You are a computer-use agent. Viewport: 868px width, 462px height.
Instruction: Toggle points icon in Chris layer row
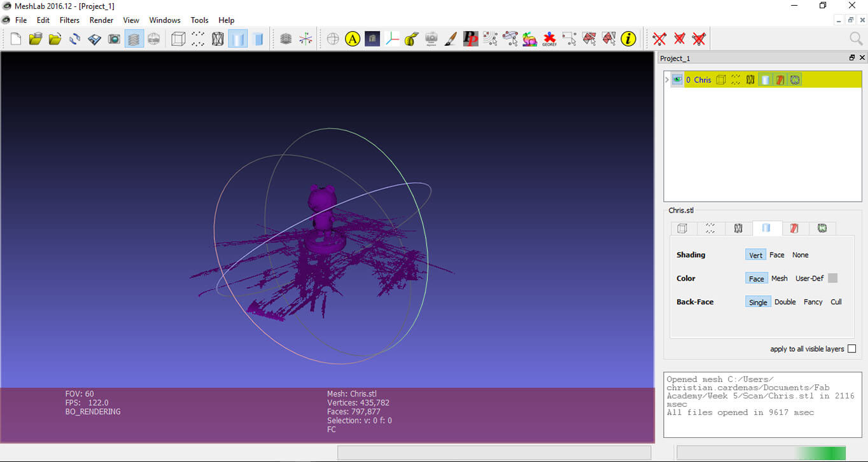point(736,80)
